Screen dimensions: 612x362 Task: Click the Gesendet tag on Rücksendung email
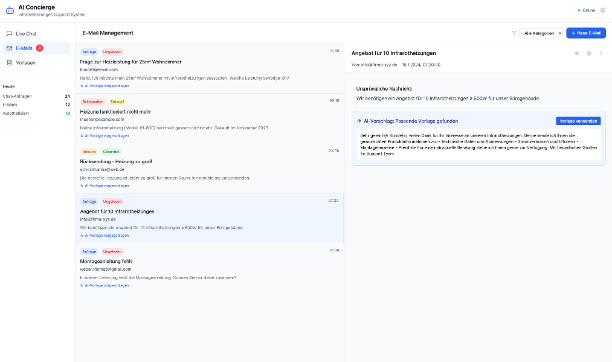click(111, 152)
